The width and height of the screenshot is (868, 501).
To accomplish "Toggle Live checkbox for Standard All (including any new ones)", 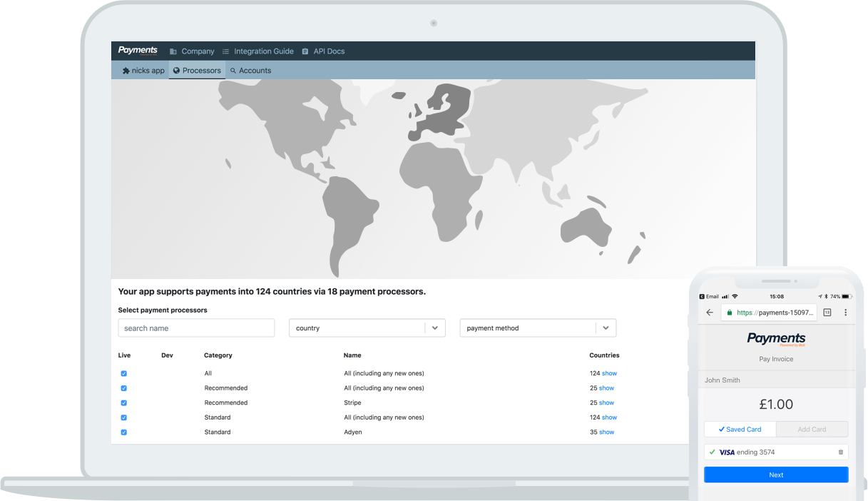I will click(123, 417).
